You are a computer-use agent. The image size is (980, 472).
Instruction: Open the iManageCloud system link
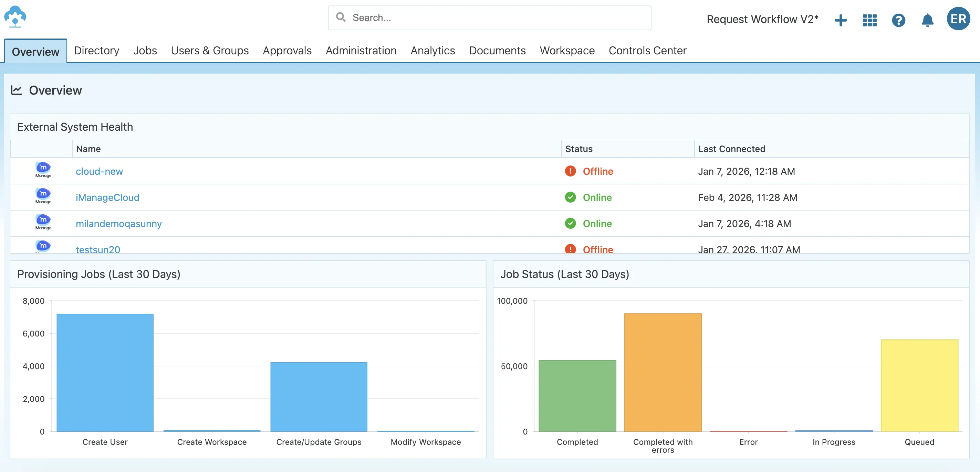click(x=107, y=197)
